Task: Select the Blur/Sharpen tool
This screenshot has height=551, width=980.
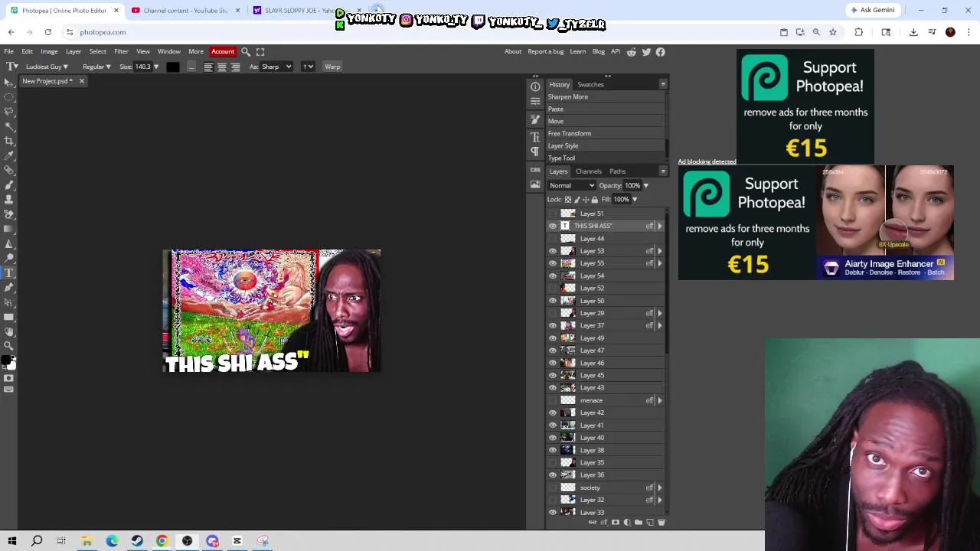Action: click(x=8, y=243)
